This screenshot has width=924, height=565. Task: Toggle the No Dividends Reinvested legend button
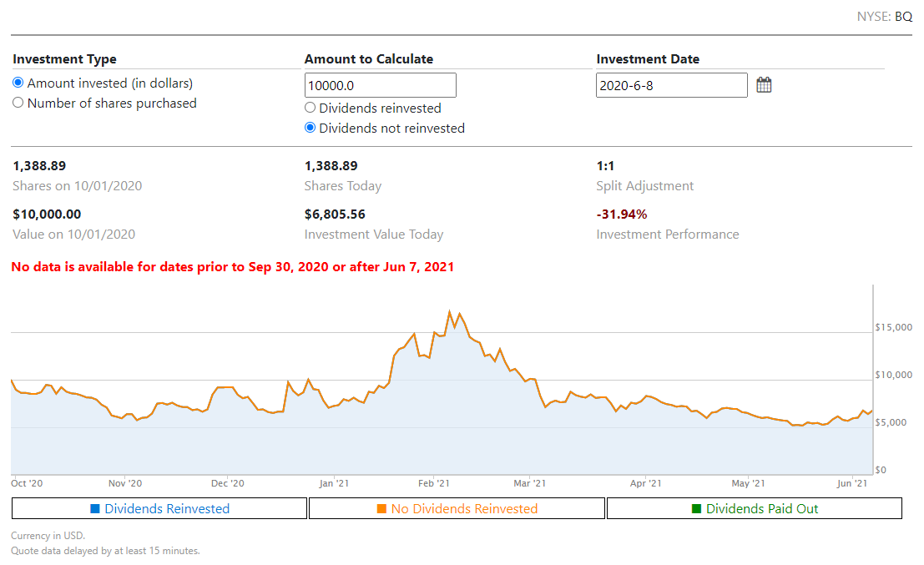coord(457,508)
